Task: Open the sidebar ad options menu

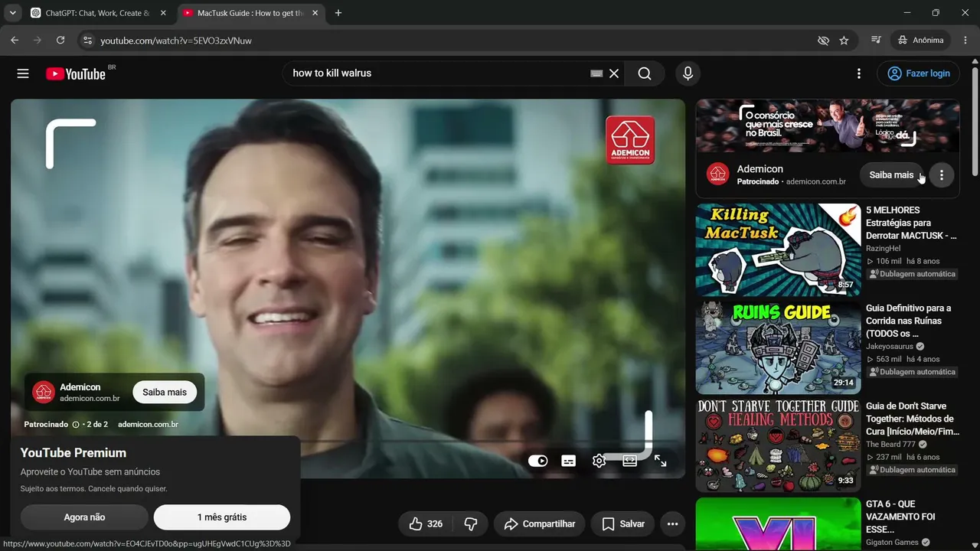Action: pos(942,174)
